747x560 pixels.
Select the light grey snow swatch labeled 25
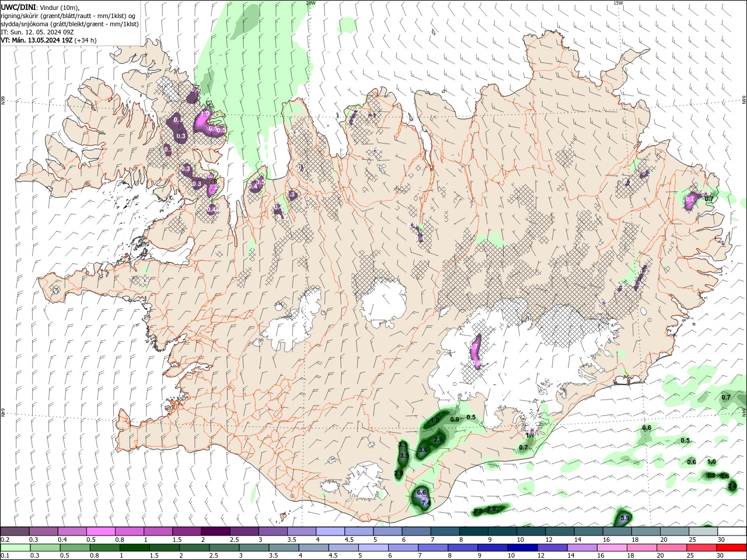tap(703, 531)
